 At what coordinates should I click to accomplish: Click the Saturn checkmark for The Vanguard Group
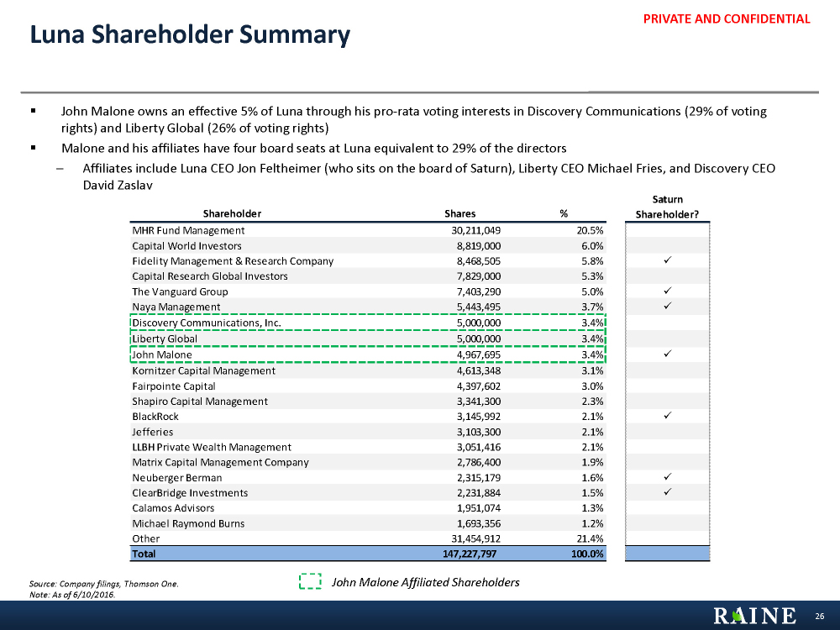(665, 291)
